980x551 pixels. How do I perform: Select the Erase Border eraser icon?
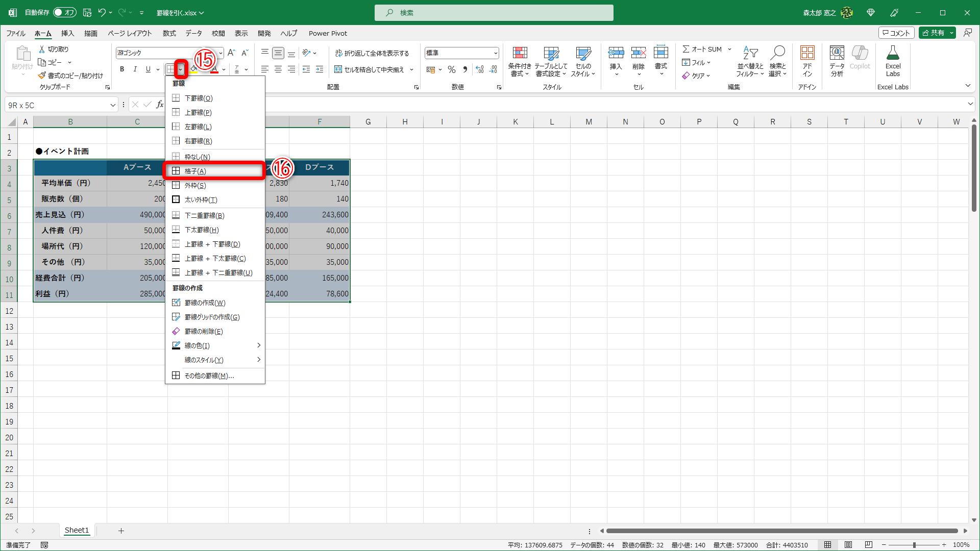click(176, 332)
